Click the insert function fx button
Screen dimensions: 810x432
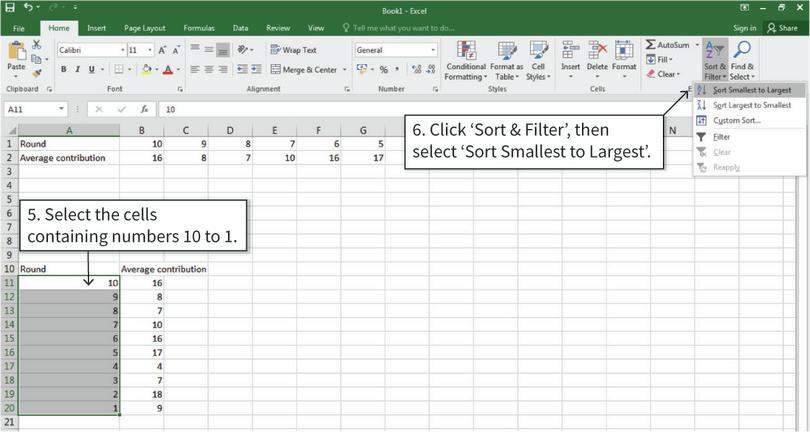point(145,109)
